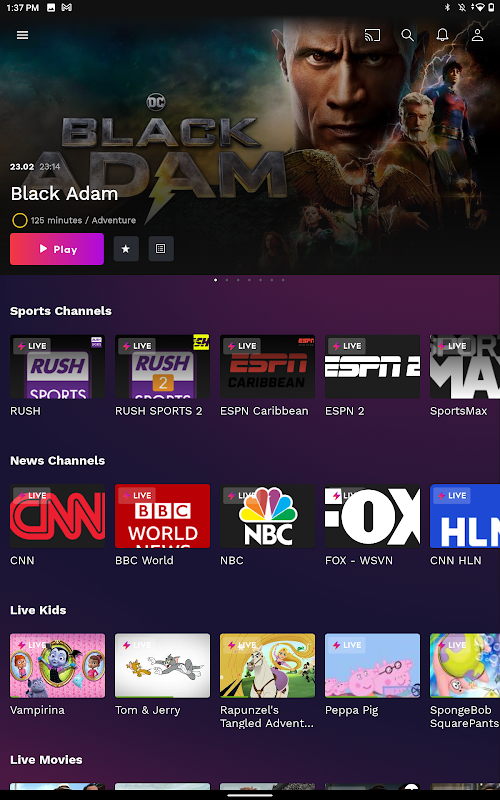Open the search magnifier icon
Screen dimensions: 500x800
point(407,35)
